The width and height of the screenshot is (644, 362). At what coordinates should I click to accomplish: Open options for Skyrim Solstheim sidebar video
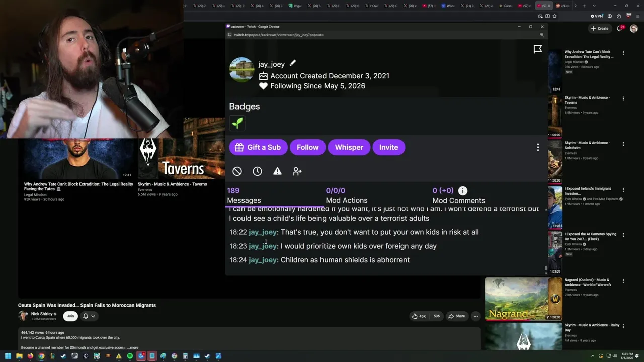tap(623, 144)
